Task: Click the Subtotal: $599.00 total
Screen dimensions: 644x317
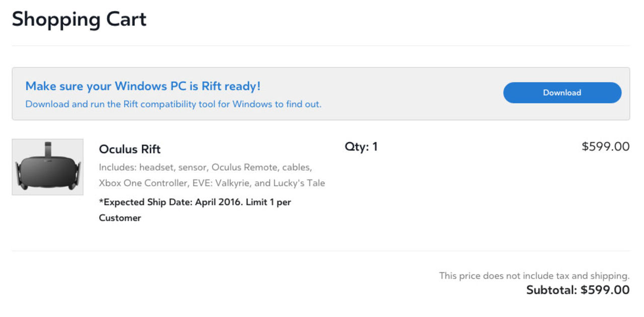Action: pos(578,290)
